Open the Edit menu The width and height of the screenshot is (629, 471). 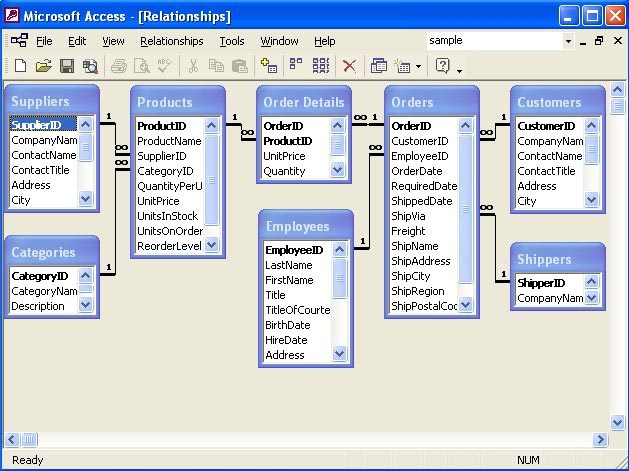tap(77, 41)
